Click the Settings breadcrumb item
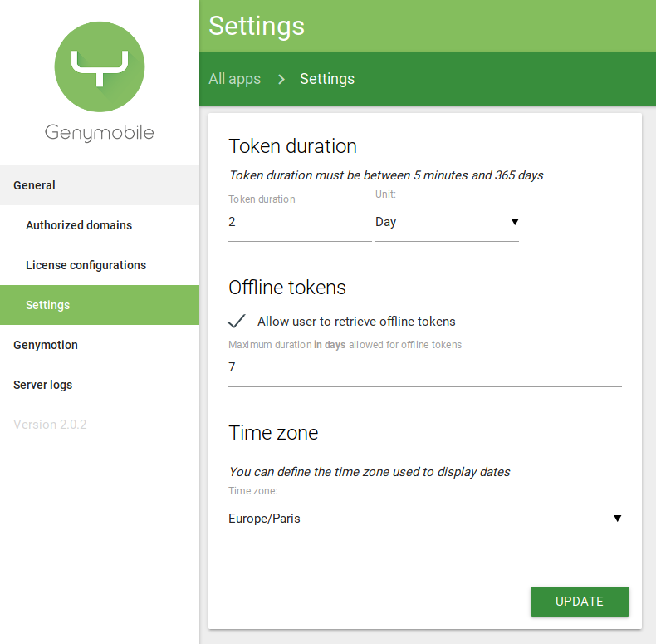This screenshot has height=644, width=656. [326, 79]
